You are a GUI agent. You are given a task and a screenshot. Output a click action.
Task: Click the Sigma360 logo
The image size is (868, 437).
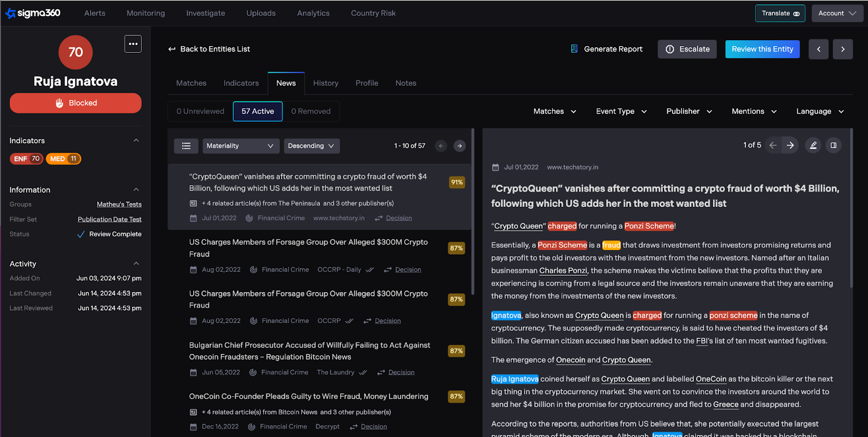[33, 13]
